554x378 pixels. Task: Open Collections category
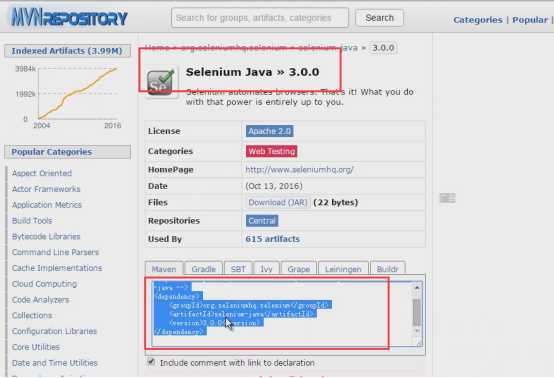32,315
